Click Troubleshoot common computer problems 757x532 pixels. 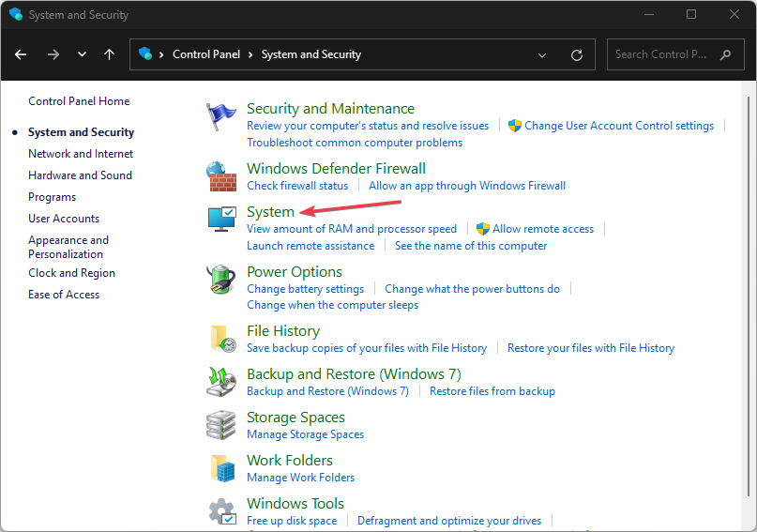(355, 143)
